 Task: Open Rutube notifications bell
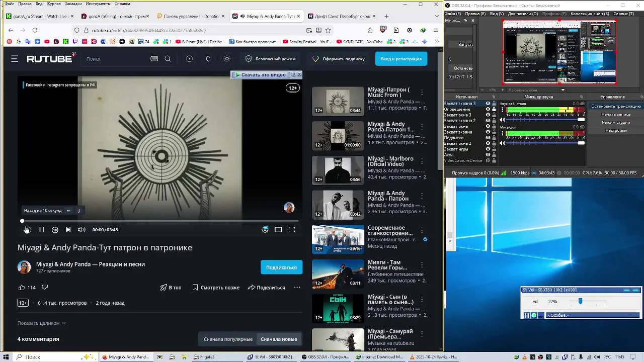point(208,59)
